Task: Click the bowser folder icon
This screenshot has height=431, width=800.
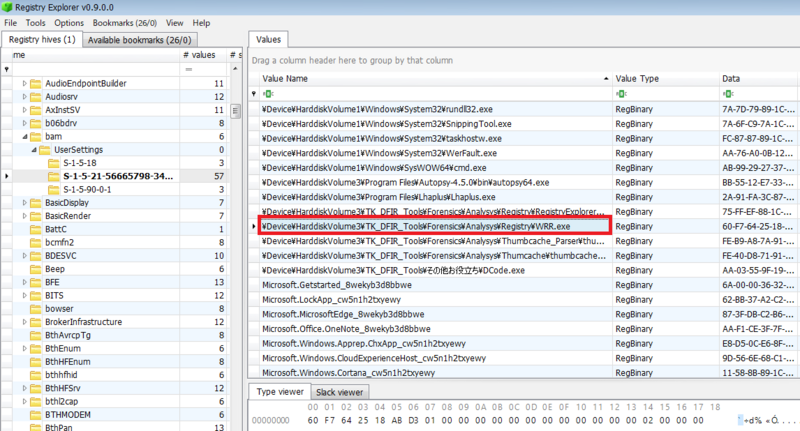Action: click(x=36, y=309)
